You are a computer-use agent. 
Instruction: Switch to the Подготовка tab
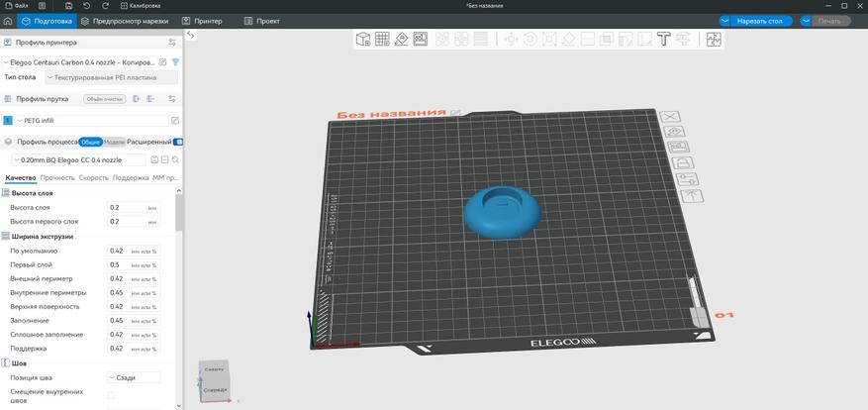pyautogui.click(x=48, y=21)
